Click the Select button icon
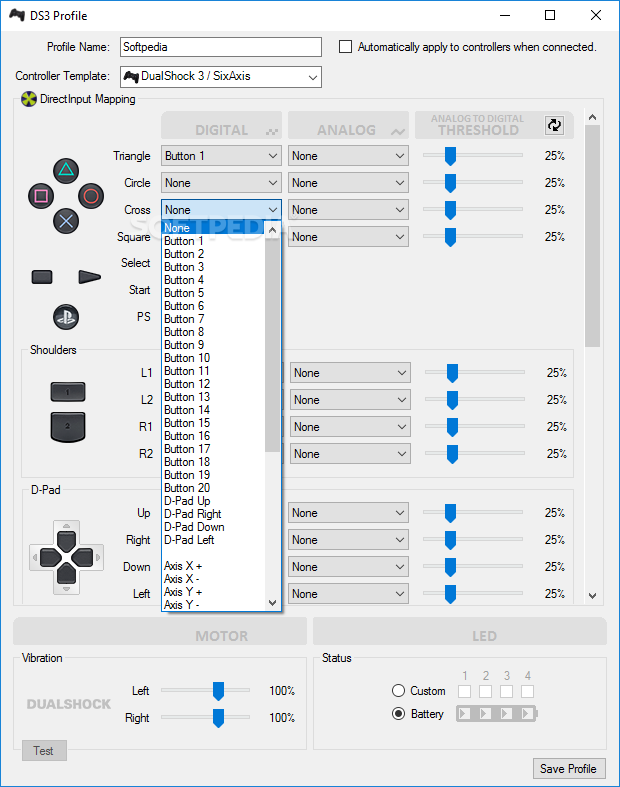620x787 pixels. (x=42, y=277)
